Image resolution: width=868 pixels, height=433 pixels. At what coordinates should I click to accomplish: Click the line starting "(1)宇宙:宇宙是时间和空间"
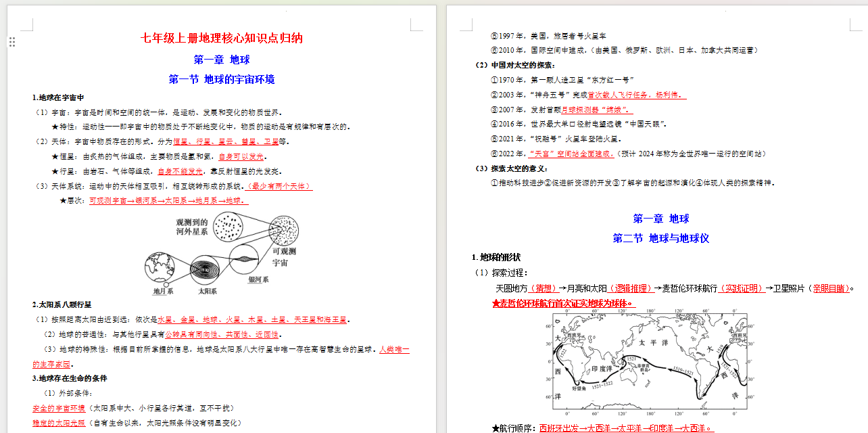pyautogui.click(x=158, y=112)
